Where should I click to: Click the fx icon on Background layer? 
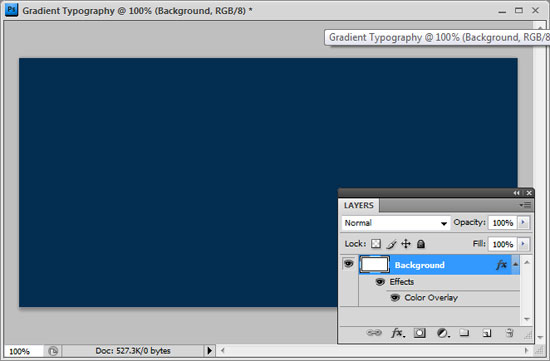[502, 265]
